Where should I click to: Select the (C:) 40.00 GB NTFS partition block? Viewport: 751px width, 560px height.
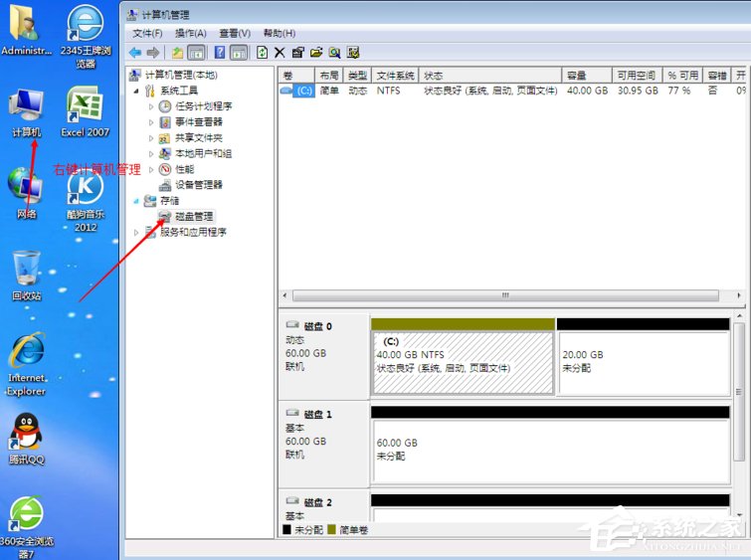[x=464, y=363]
